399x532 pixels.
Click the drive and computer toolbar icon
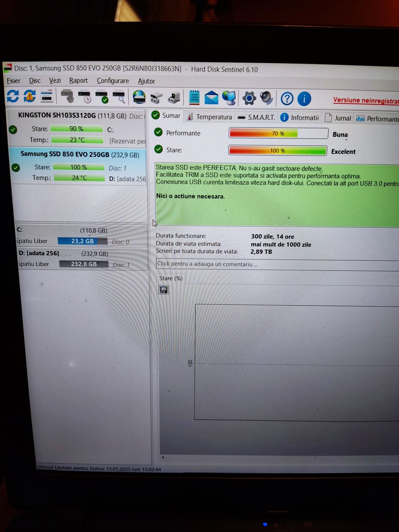pos(174,98)
